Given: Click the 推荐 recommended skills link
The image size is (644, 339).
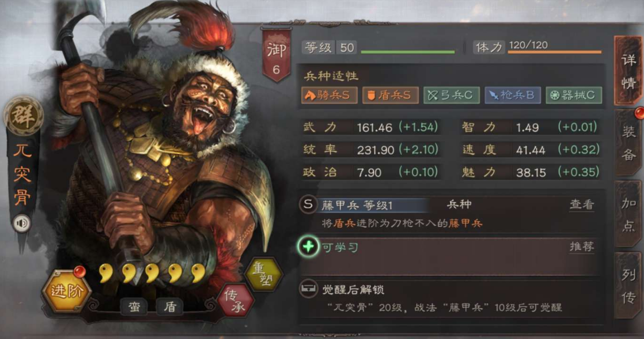Looking at the screenshot, I should [x=581, y=247].
